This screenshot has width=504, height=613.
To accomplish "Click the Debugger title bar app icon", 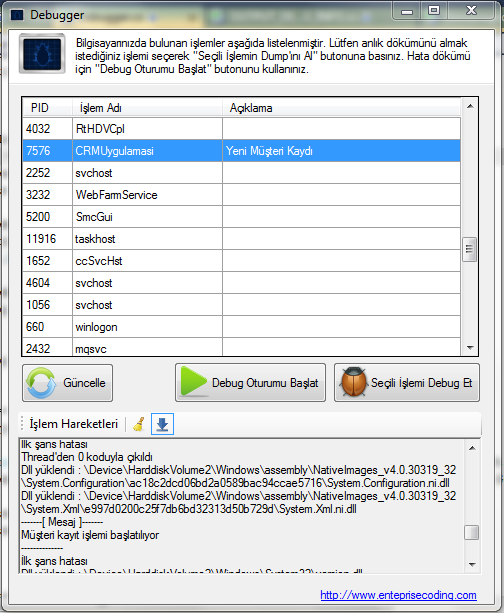I will point(17,15).
